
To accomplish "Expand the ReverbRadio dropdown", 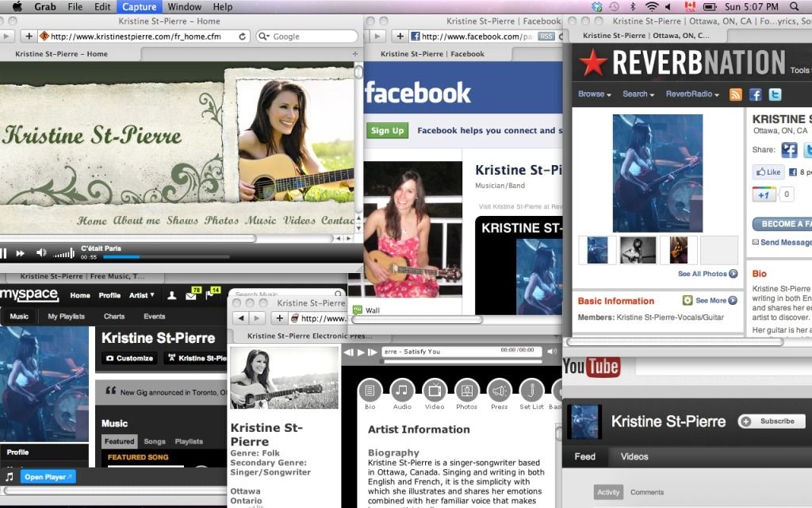I will [692, 94].
